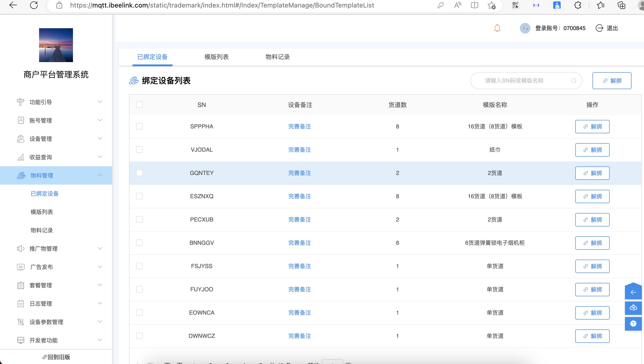Expand 日志管理 menu chevron
The width and height of the screenshot is (644, 364).
click(100, 303)
